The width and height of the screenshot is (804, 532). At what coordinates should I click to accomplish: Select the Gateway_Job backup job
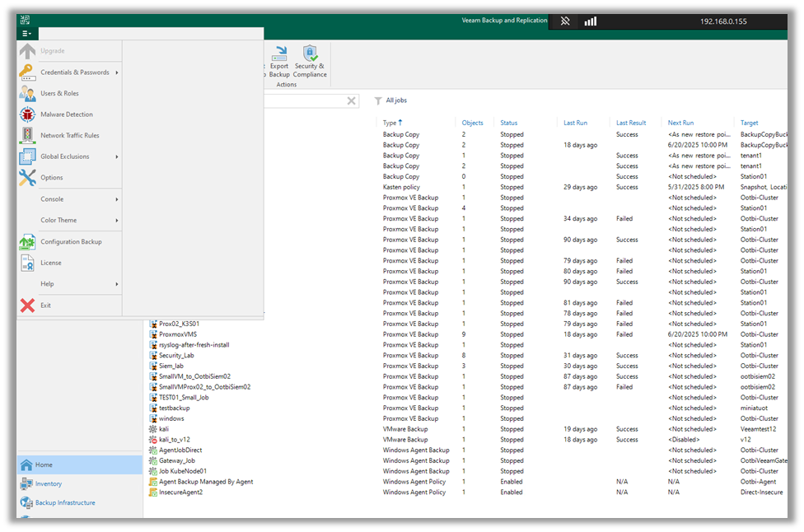pos(178,460)
